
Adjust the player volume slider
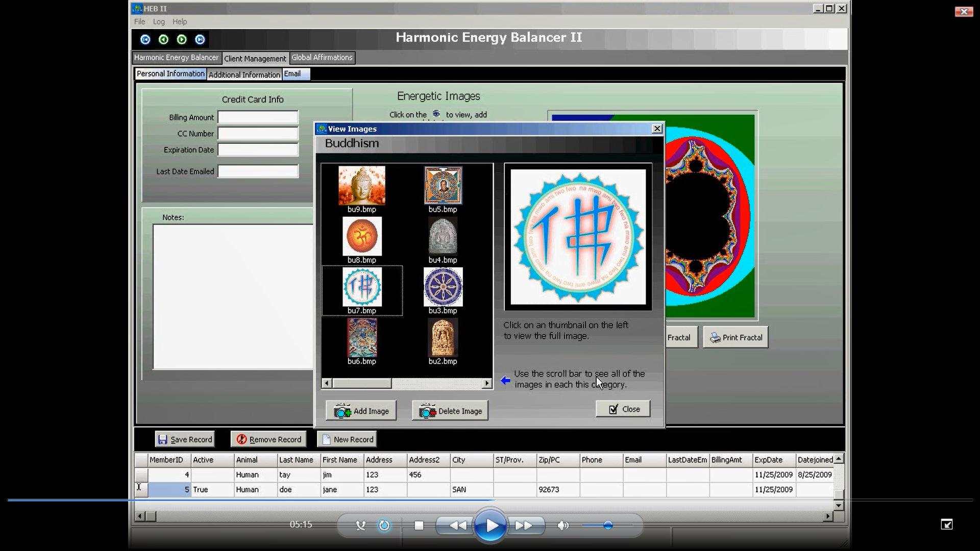(607, 525)
